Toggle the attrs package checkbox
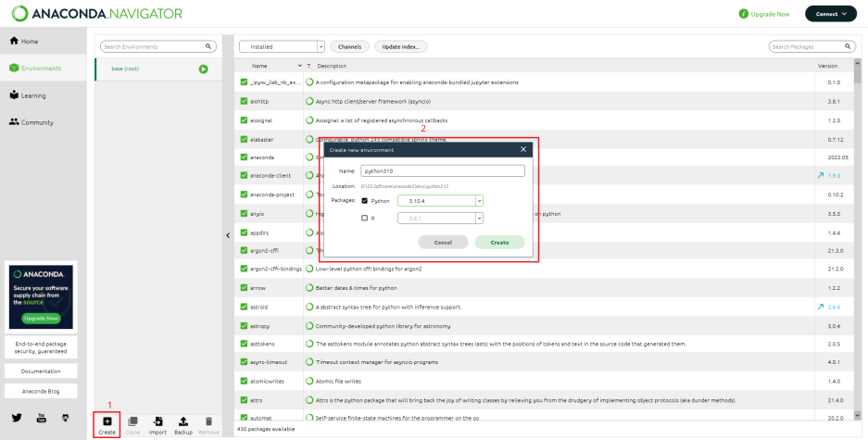Image resolution: width=868 pixels, height=440 pixels. pos(245,399)
